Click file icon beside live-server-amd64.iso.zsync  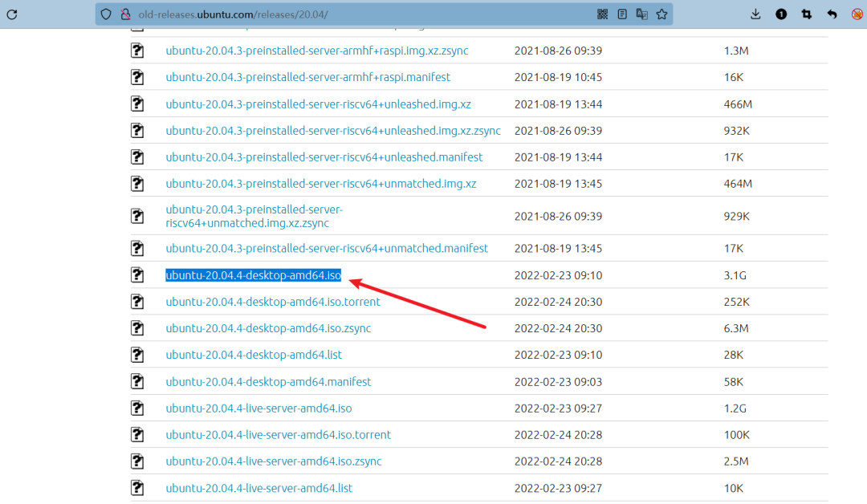click(x=137, y=461)
